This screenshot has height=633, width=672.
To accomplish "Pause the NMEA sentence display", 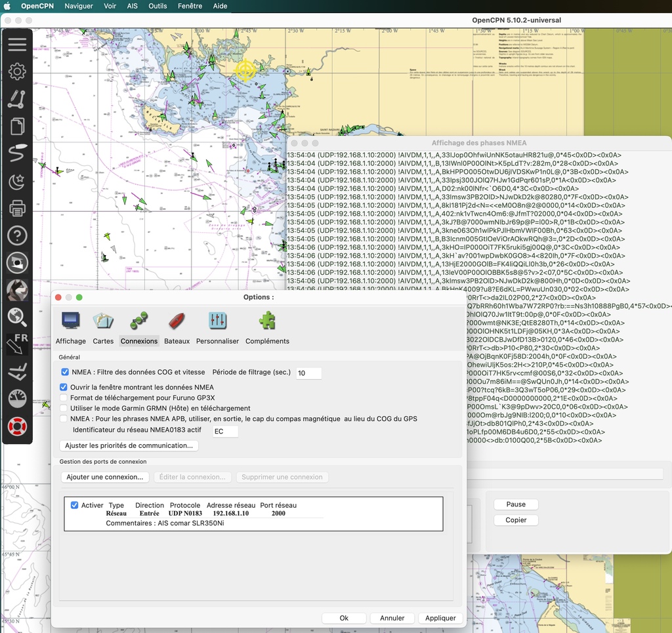I will click(516, 504).
